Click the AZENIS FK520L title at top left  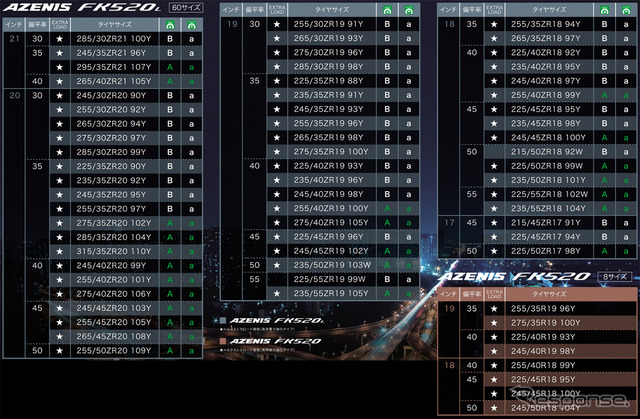(x=82, y=7)
